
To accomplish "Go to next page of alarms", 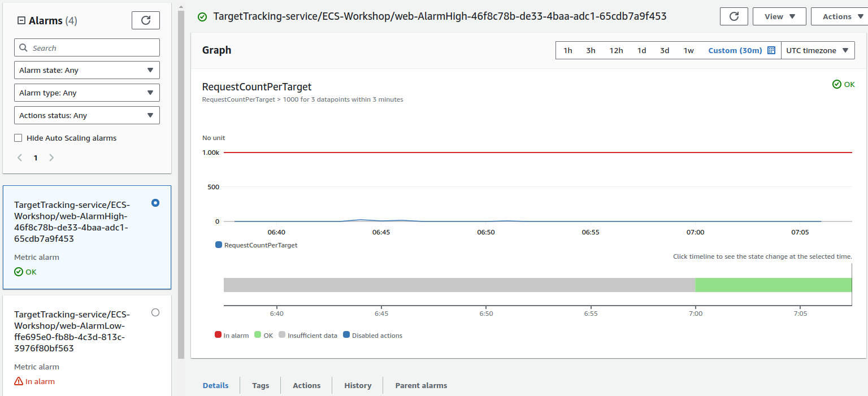I will coord(51,158).
